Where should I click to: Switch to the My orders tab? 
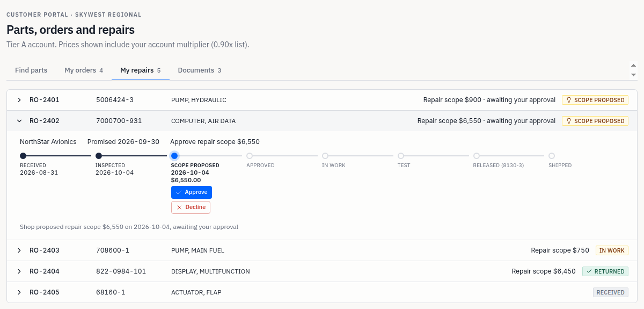[x=84, y=70]
